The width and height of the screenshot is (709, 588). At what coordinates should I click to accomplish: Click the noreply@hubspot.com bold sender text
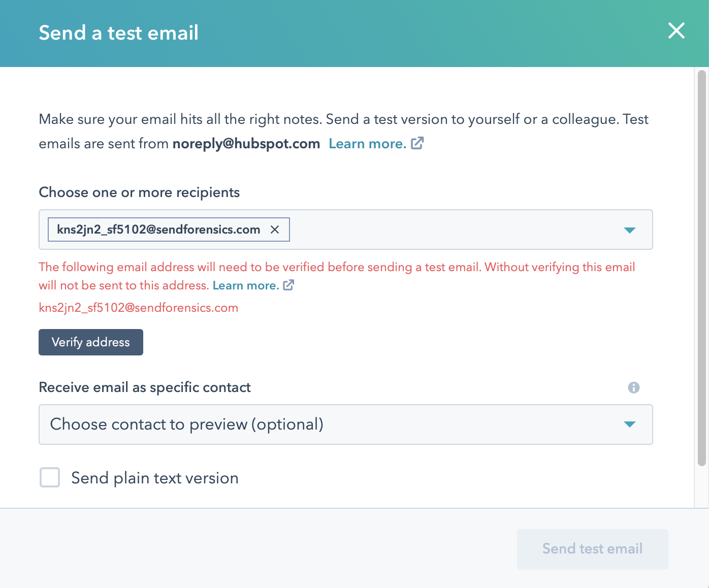tap(246, 144)
